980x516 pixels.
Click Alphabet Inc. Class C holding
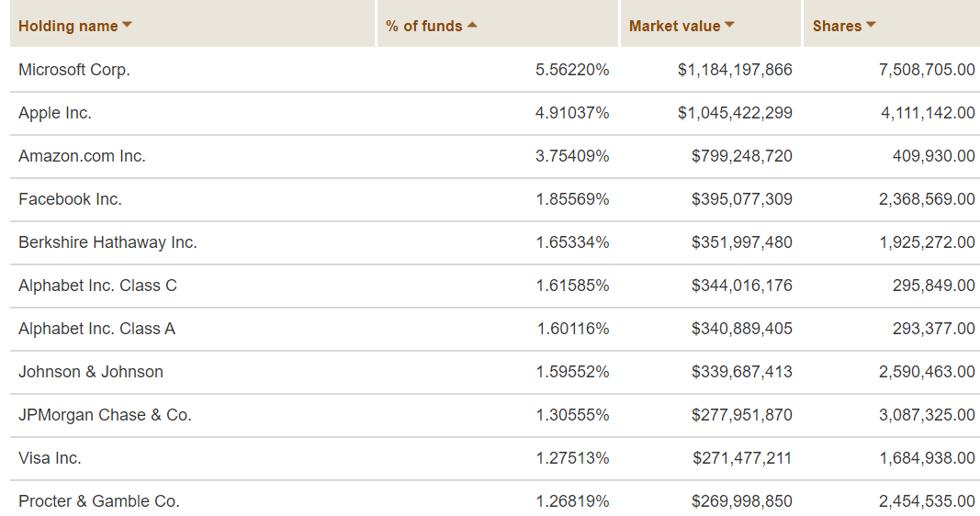(97, 286)
